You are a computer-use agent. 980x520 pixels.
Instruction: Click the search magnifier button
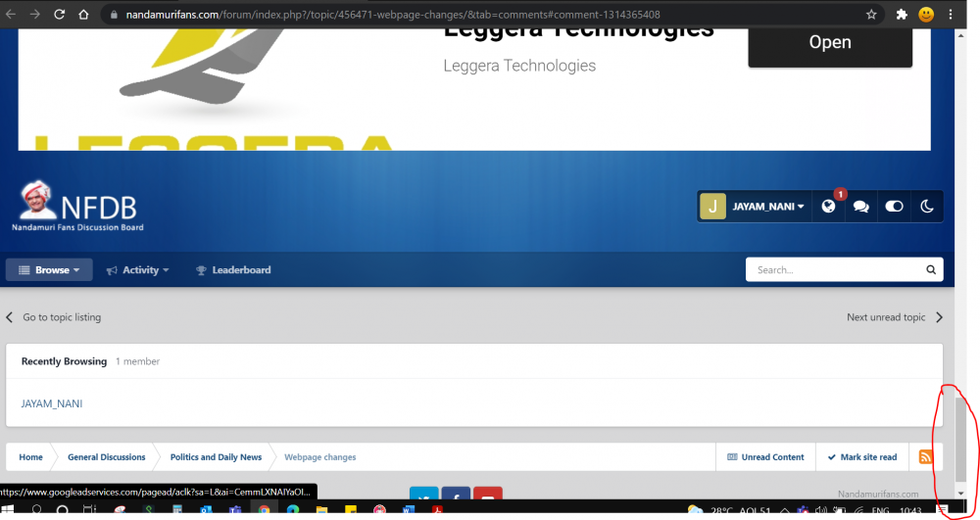coord(931,269)
